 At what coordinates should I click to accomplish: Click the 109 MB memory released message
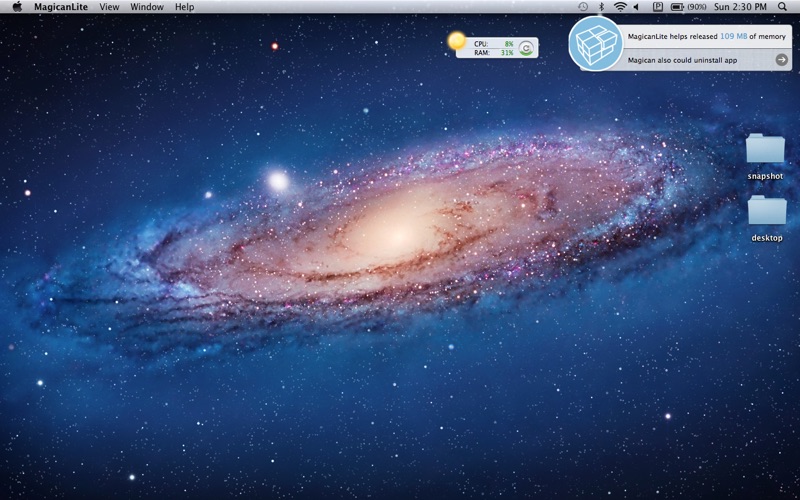[x=707, y=37]
